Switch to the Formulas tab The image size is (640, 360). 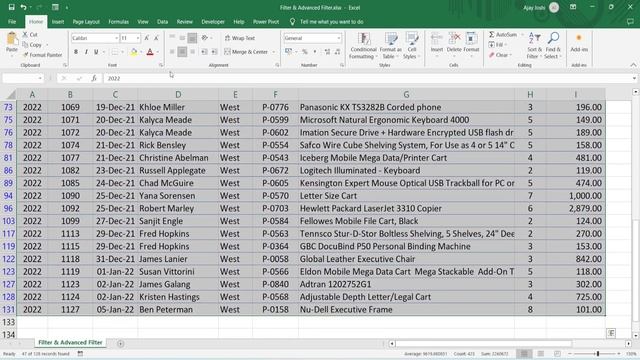point(118,22)
